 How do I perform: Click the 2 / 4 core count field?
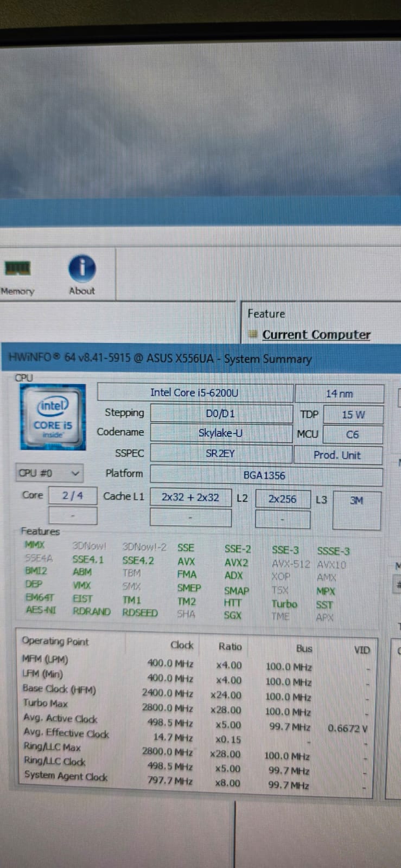click(x=73, y=495)
